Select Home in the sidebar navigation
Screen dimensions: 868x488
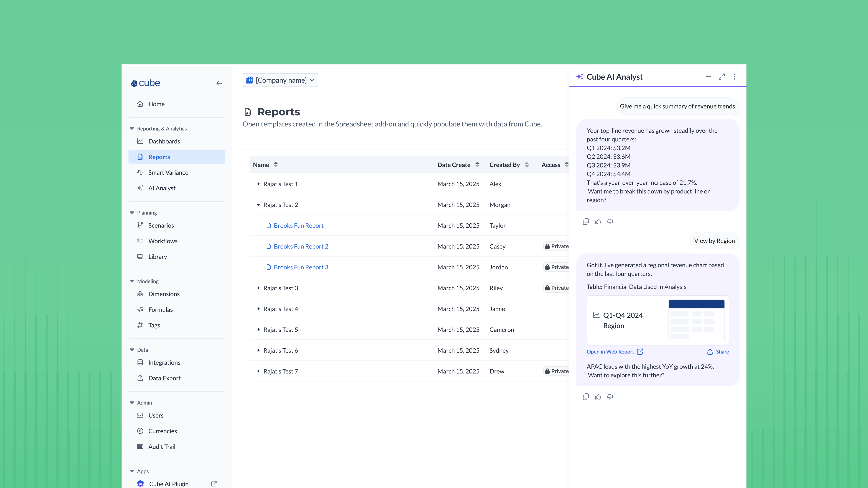(x=156, y=104)
